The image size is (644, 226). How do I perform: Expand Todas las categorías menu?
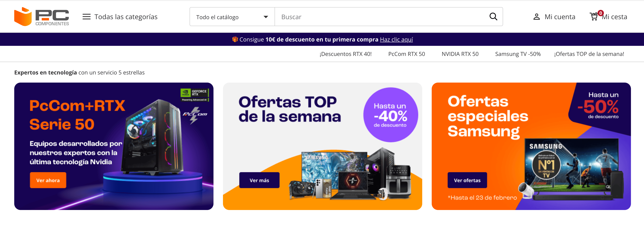[120, 17]
